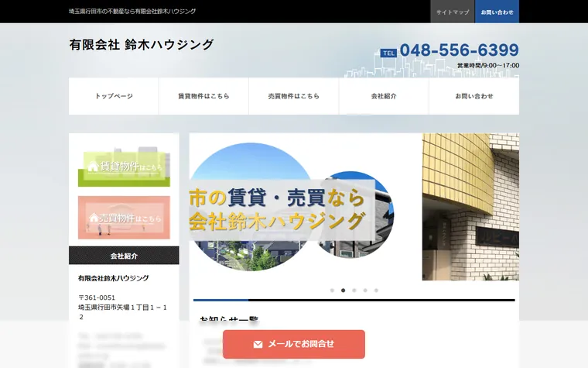The image size is (588, 368).
Task: Open the サイトマップ link in top bar
Action: click(x=453, y=12)
